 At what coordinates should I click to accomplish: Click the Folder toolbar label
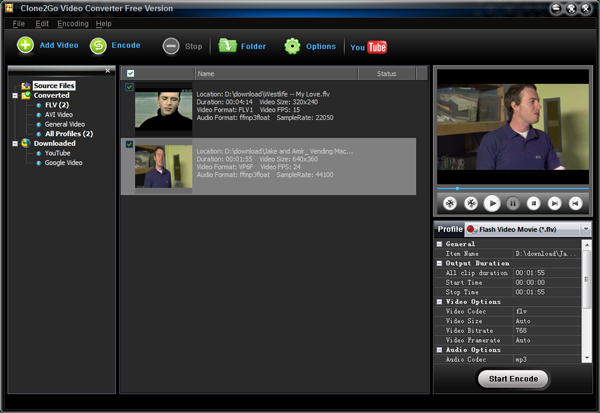(x=253, y=46)
